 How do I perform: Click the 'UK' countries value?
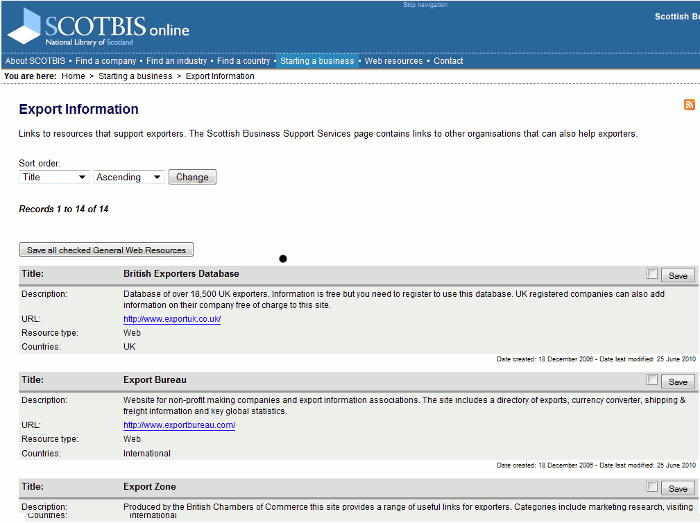129,347
